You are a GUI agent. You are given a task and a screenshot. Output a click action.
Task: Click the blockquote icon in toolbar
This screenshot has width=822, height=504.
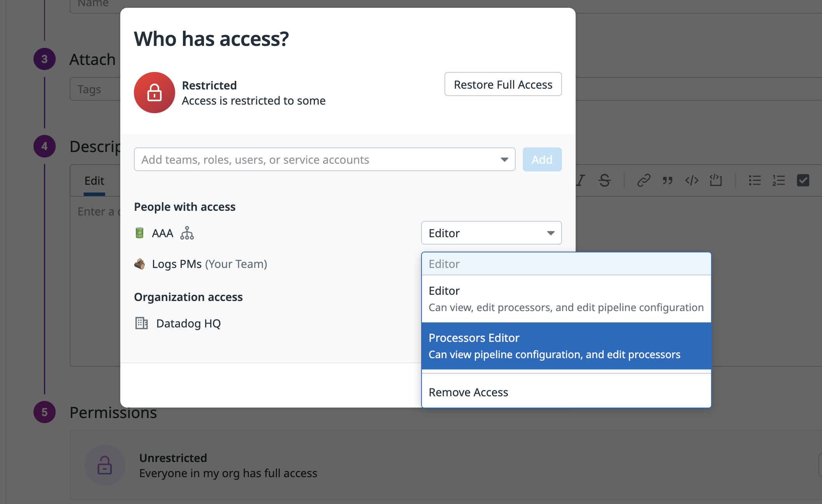[668, 180]
